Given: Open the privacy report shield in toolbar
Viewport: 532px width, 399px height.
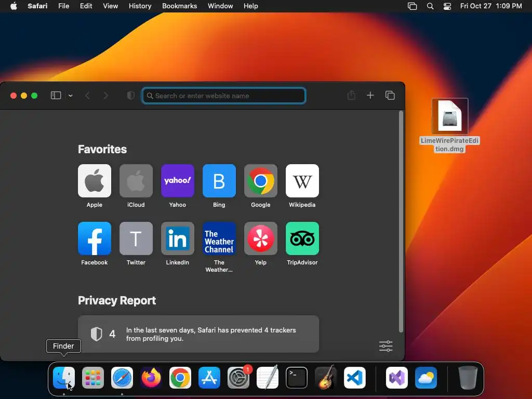Looking at the screenshot, I should 130,96.
